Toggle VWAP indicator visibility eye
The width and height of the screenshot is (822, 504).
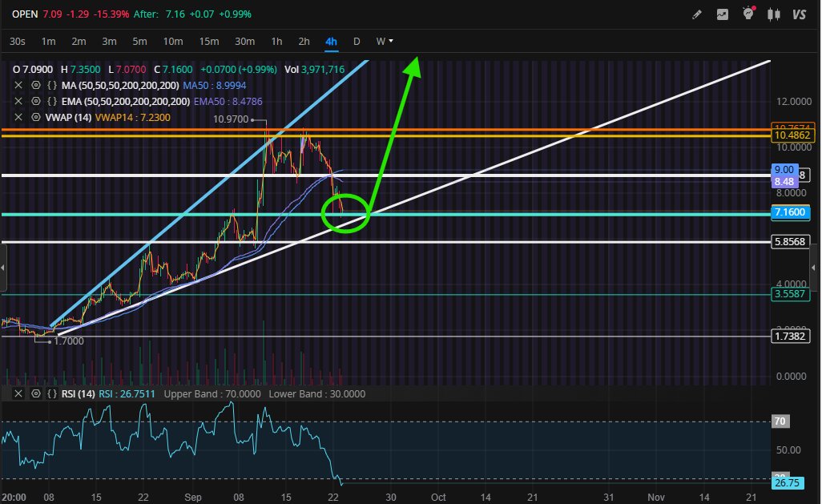35,118
